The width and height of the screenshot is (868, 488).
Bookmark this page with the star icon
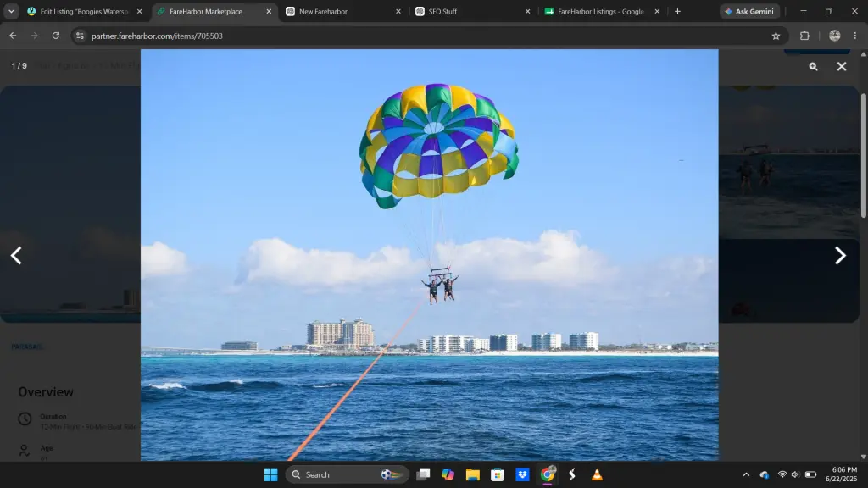[x=776, y=36]
